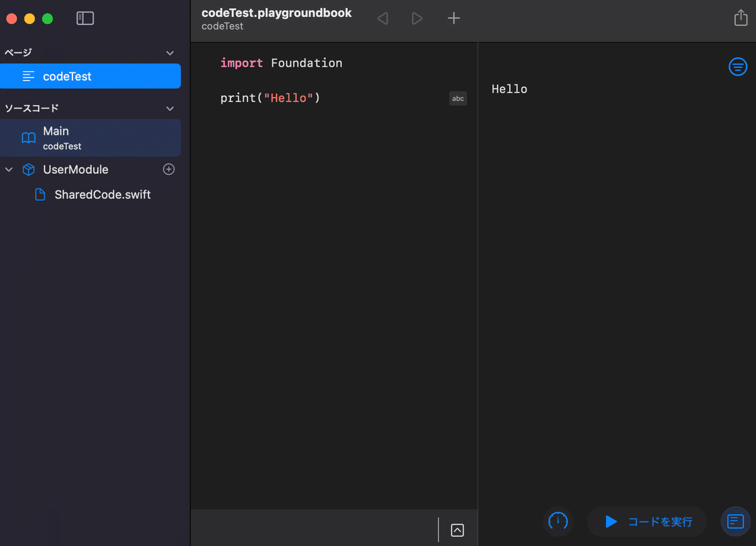Screen dimensions: 756x546
Task: Open the execution speed gauge icon
Action: click(x=558, y=521)
